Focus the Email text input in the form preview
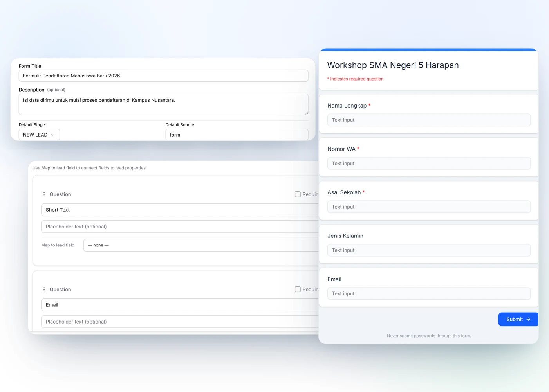 click(429, 294)
